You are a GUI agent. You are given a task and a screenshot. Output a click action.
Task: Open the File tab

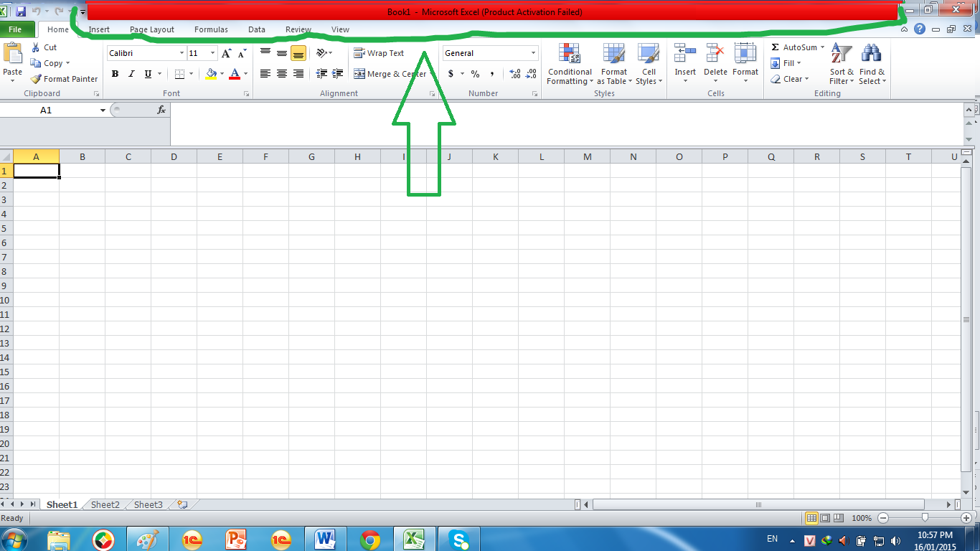click(15, 29)
